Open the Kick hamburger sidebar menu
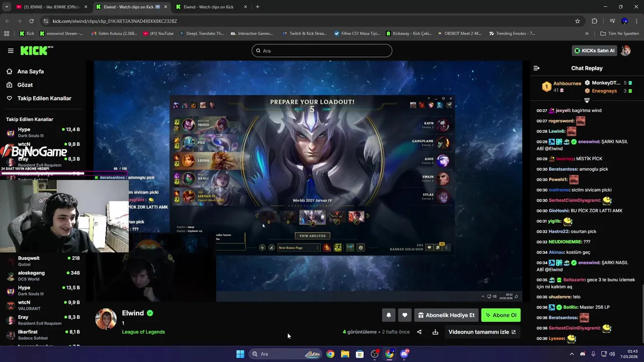This screenshot has width=644, height=362. (11, 51)
